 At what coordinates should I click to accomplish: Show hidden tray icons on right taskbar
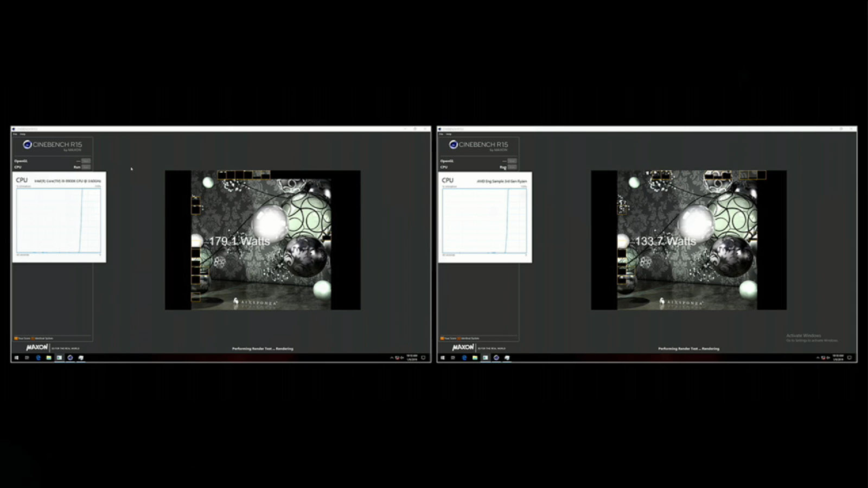tap(818, 358)
